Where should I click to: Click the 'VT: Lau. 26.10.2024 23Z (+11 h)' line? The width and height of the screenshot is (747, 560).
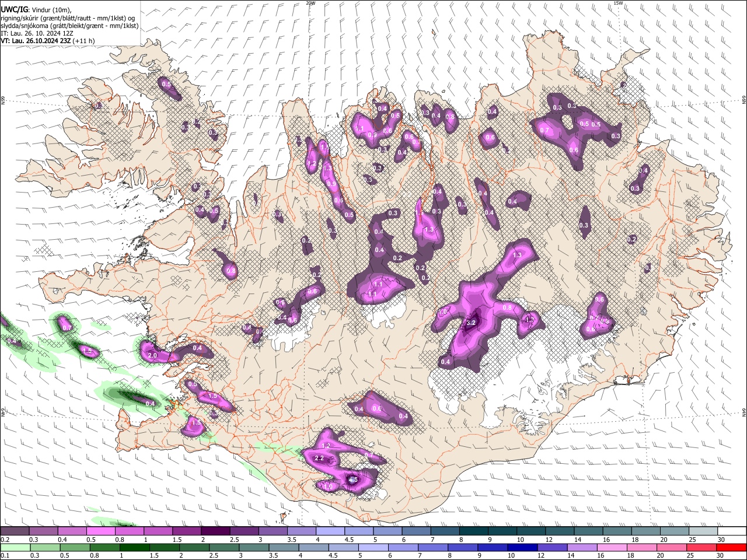tap(47, 41)
